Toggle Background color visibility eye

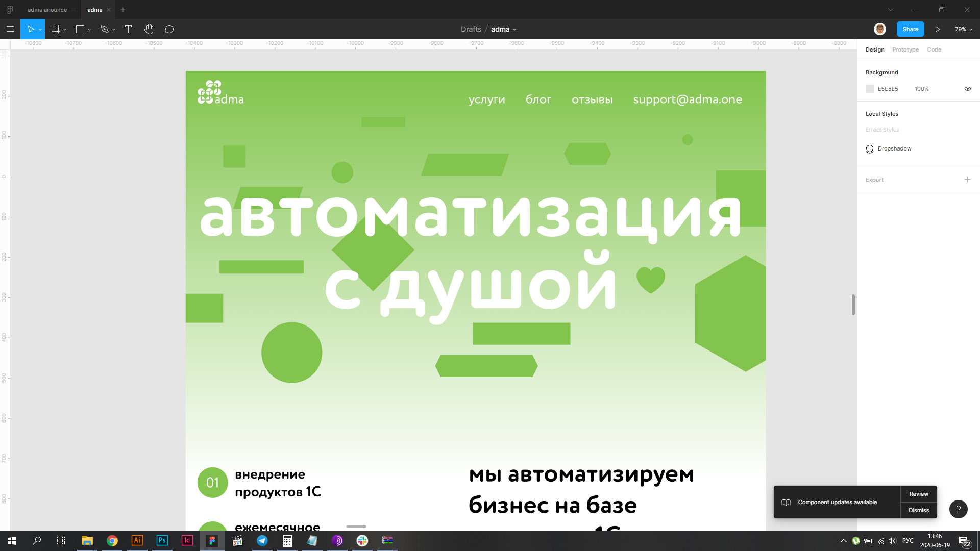pyautogui.click(x=967, y=89)
